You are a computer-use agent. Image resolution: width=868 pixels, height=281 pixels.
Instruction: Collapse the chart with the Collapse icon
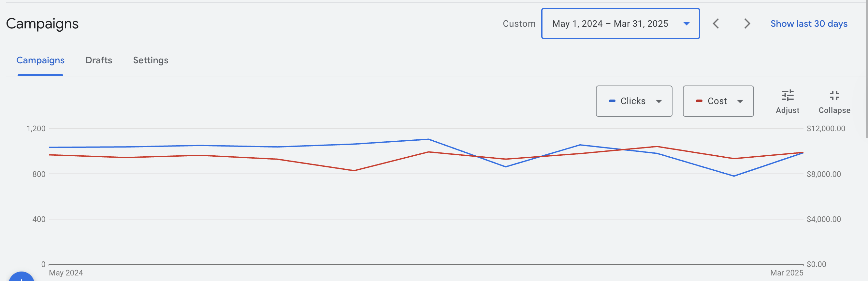click(834, 101)
